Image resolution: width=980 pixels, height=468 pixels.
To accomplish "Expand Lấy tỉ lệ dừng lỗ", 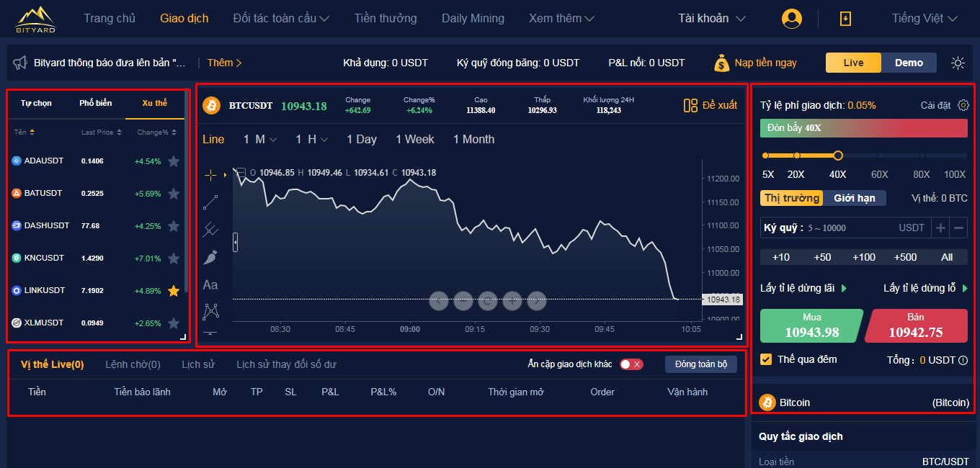I will click(x=926, y=288).
